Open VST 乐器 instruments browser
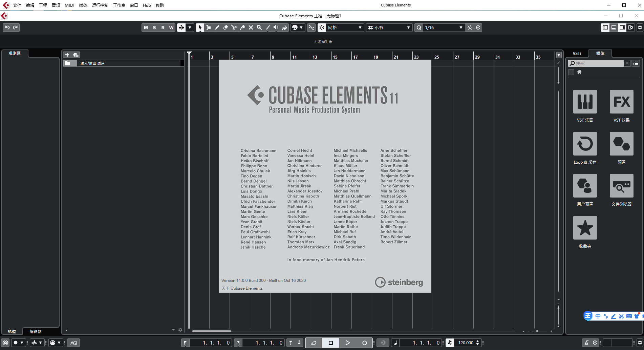 tap(585, 102)
